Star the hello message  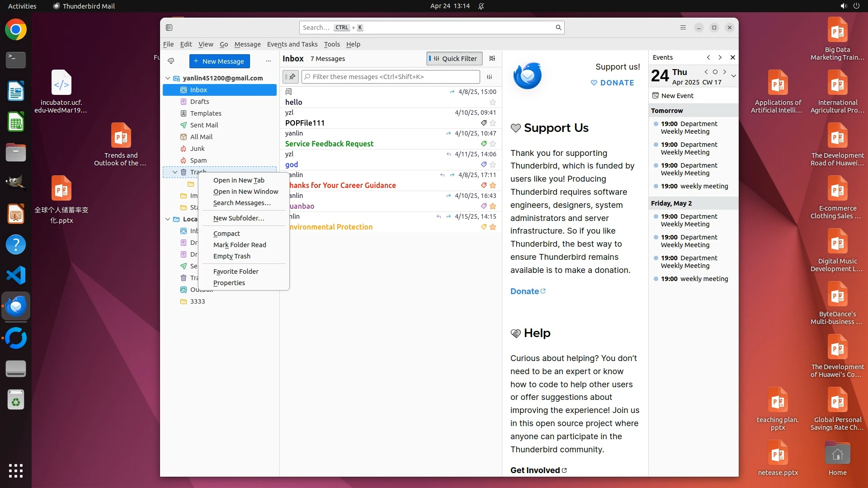[493, 103]
